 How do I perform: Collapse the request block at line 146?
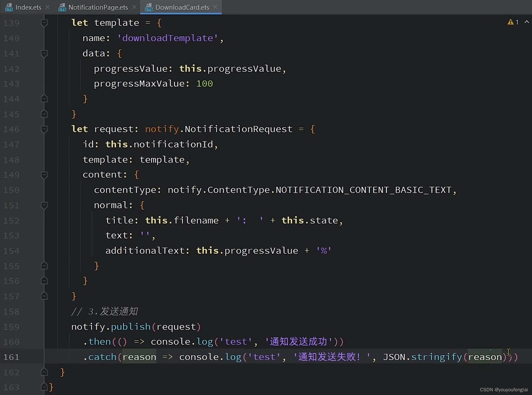pyautogui.click(x=44, y=129)
